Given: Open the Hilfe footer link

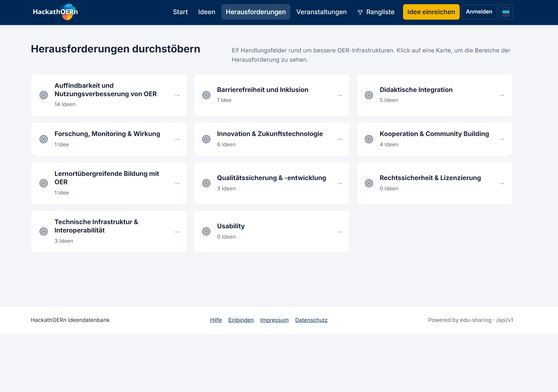Looking at the screenshot, I should (216, 320).
